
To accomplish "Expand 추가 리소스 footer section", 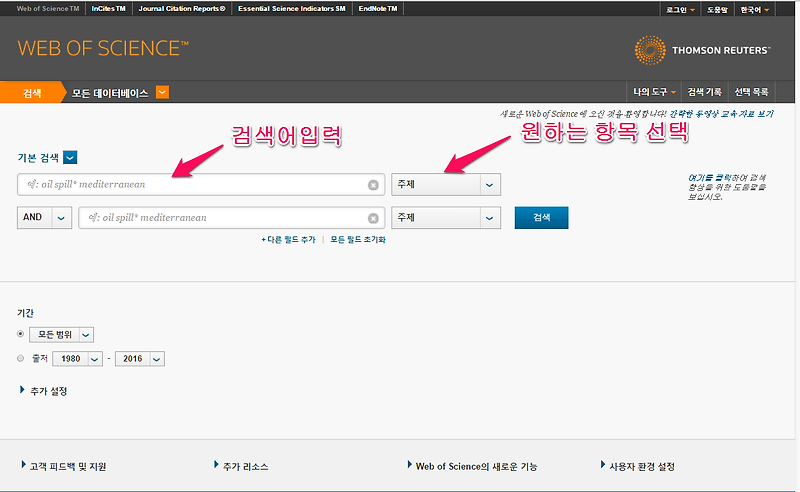I will tap(241, 466).
